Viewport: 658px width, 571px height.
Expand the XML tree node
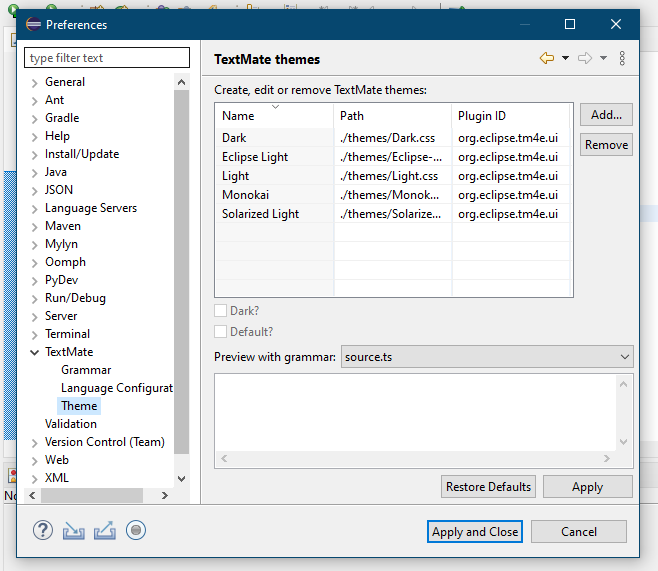point(35,479)
